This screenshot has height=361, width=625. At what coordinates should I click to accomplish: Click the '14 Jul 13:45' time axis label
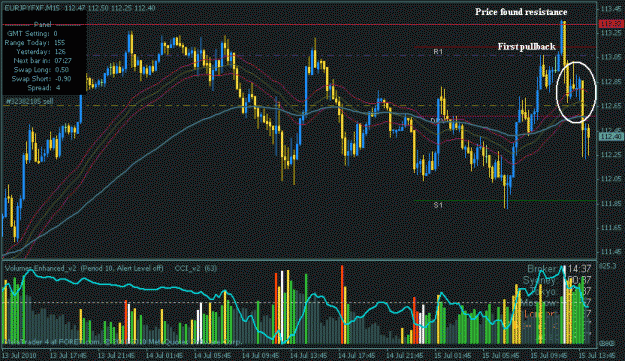[x=309, y=355]
